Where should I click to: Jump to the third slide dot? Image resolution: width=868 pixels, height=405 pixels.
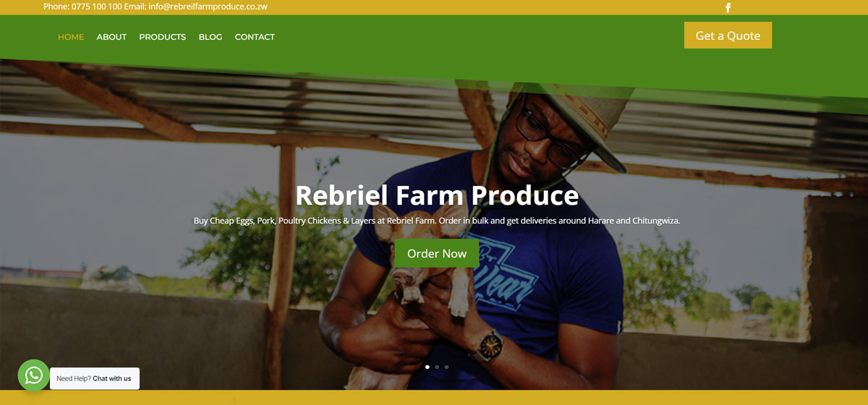446,367
